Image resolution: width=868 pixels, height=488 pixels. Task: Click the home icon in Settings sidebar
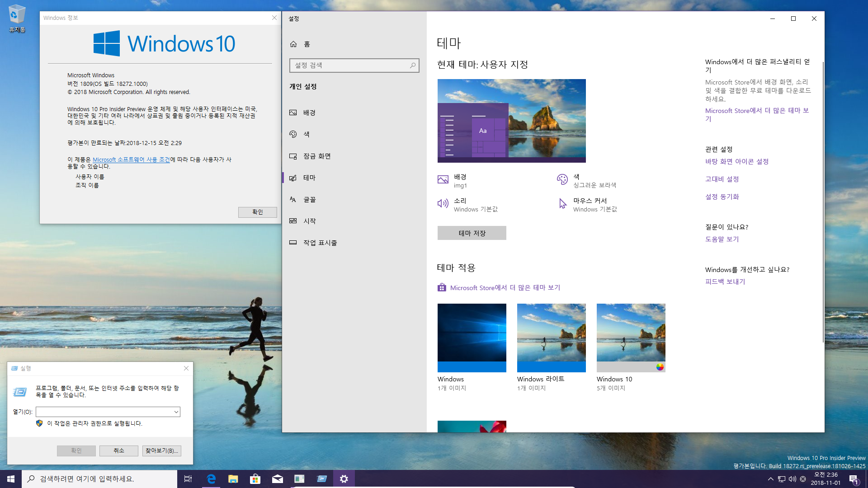point(293,44)
